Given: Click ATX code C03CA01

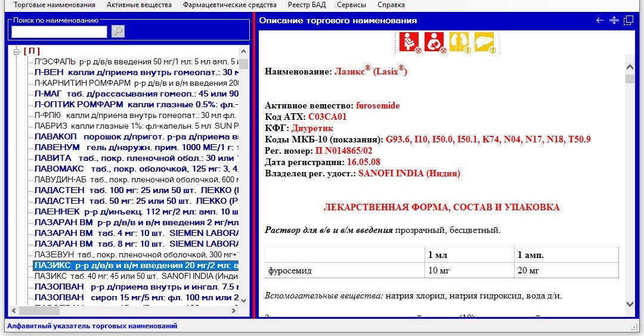Looking at the screenshot, I should (x=327, y=117).
